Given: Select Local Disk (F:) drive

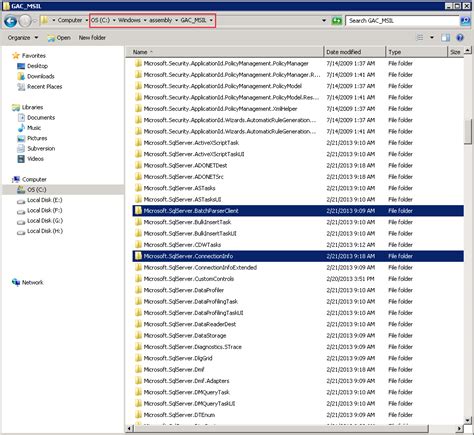Looking at the screenshot, I should pos(40,210).
